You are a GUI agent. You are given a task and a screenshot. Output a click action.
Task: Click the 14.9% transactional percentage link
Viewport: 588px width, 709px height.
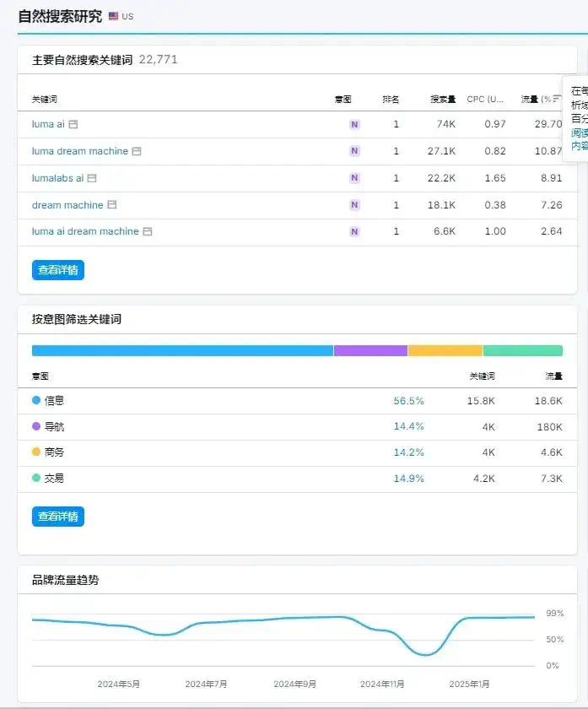408,479
